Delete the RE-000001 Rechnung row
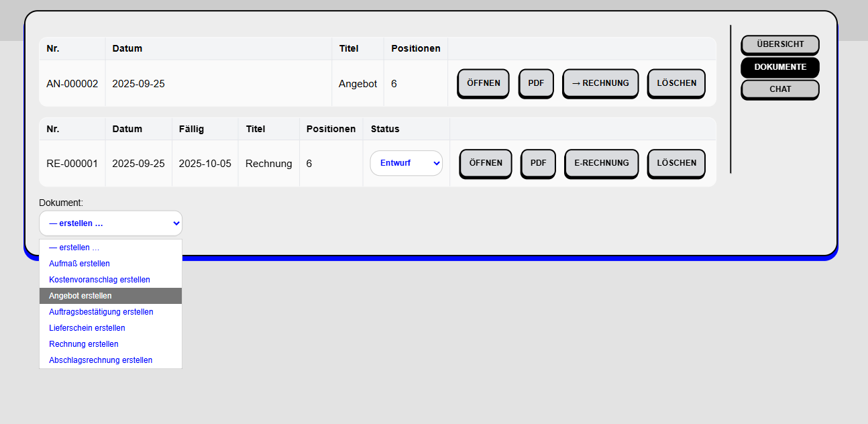The width and height of the screenshot is (868, 424). tap(676, 163)
